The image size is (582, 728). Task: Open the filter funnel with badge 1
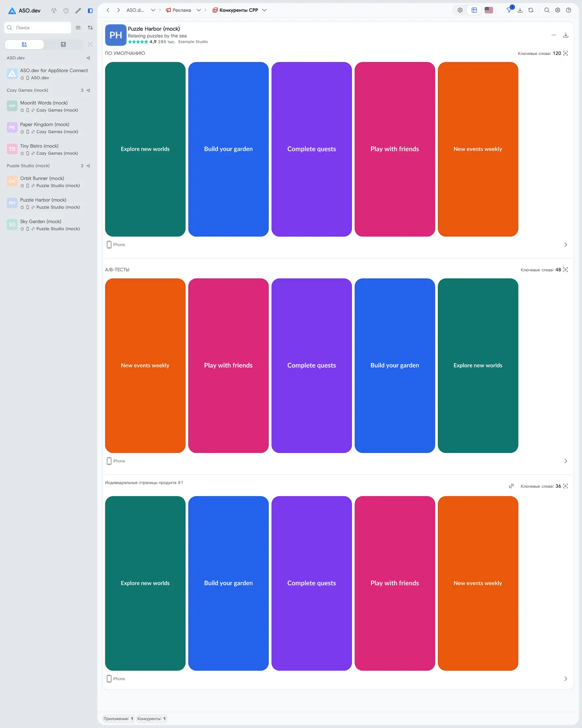pos(509,10)
